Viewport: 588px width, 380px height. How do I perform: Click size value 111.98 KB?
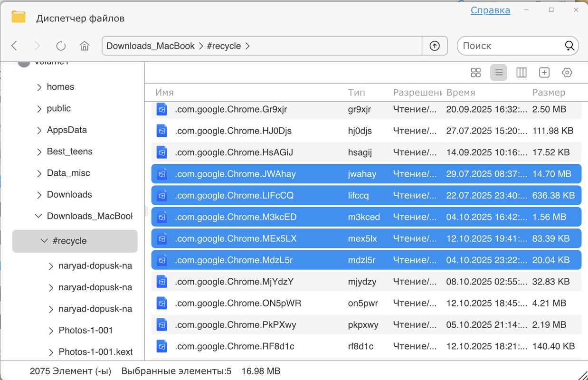tap(553, 131)
